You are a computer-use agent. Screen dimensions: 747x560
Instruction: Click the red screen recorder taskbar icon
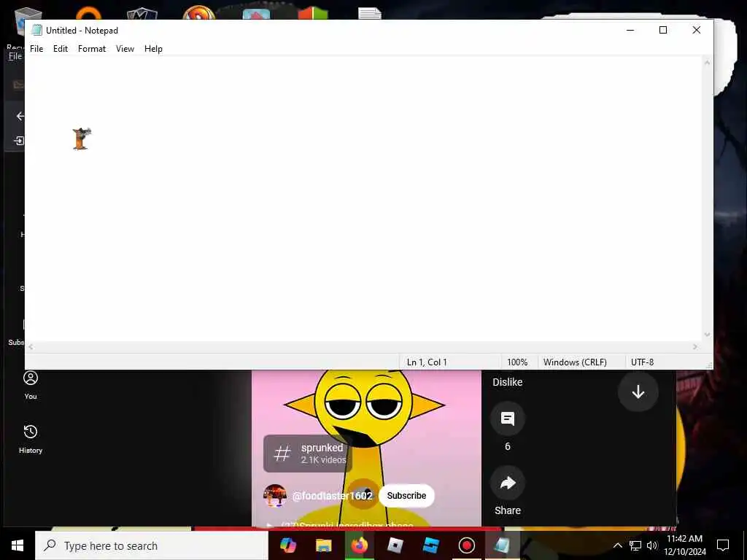click(x=466, y=545)
